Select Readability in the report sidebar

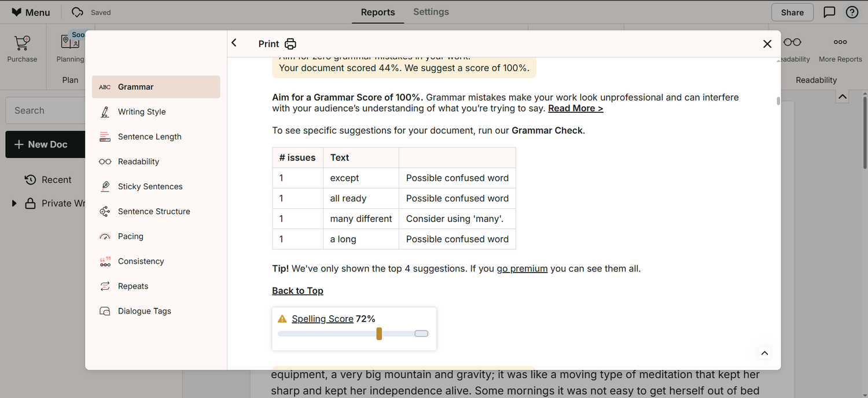(x=156, y=161)
